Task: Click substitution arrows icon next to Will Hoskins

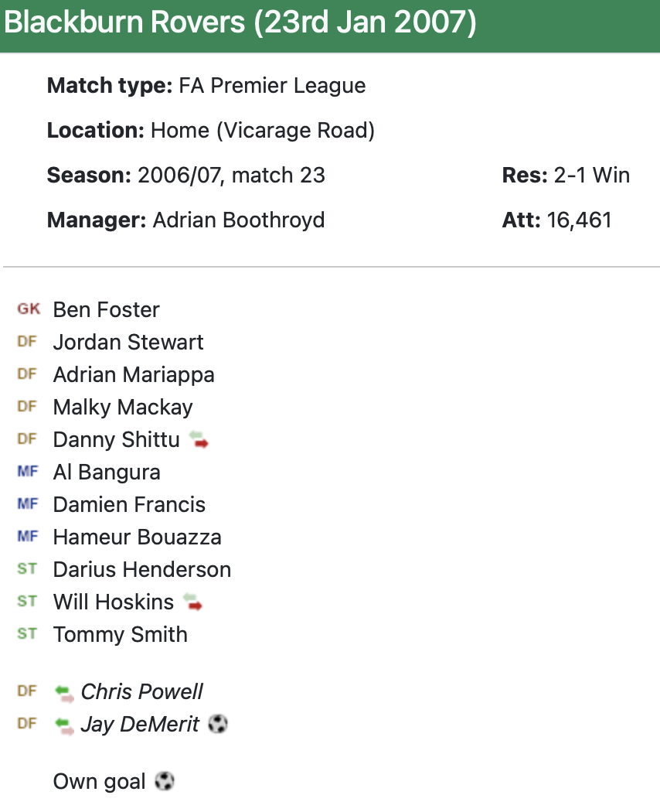Action: [192, 602]
